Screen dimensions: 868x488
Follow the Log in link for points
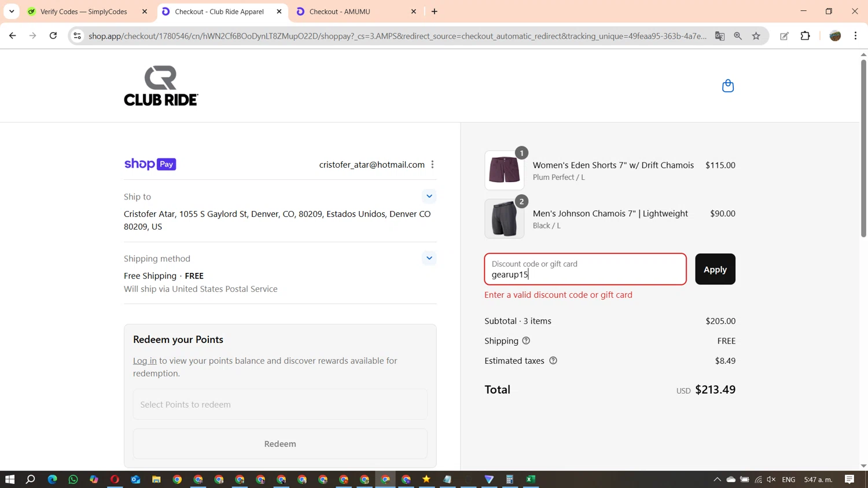pos(145,361)
